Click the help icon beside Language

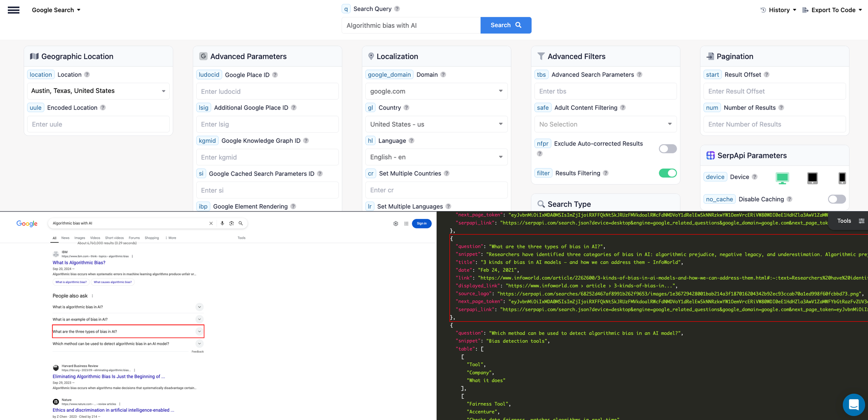point(411,141)
